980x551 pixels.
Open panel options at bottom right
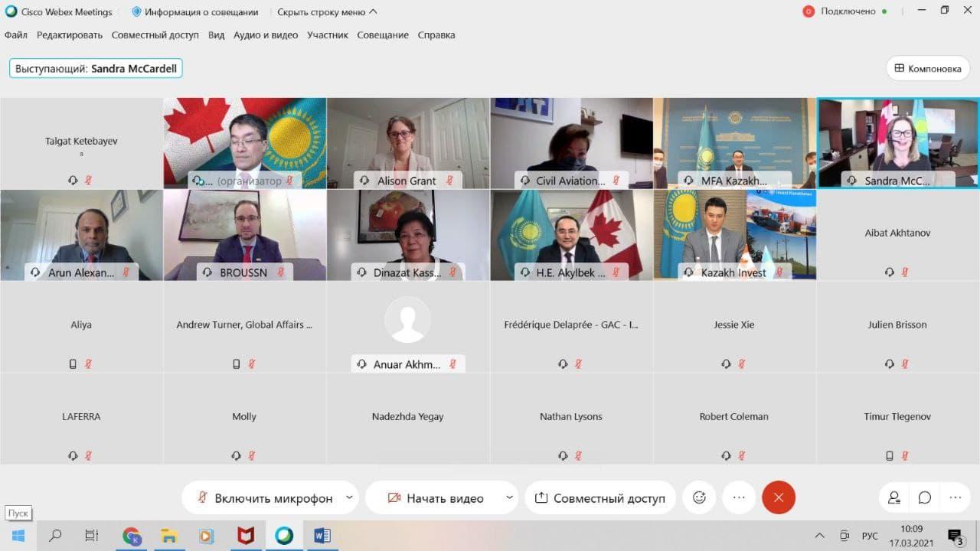(955, 497)
